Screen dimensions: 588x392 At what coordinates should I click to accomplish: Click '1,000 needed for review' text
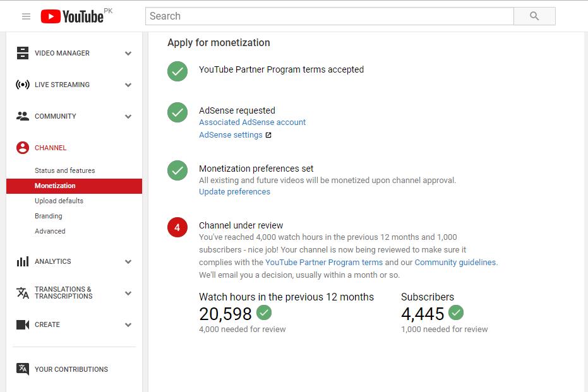point(445,329)
